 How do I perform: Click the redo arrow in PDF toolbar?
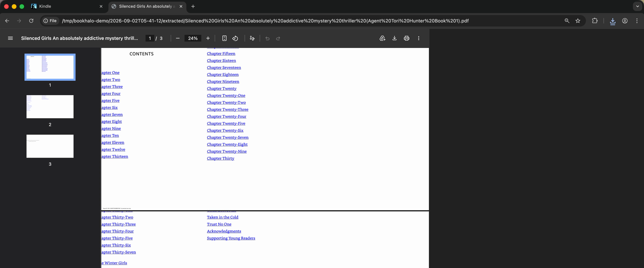click(278, 38)
